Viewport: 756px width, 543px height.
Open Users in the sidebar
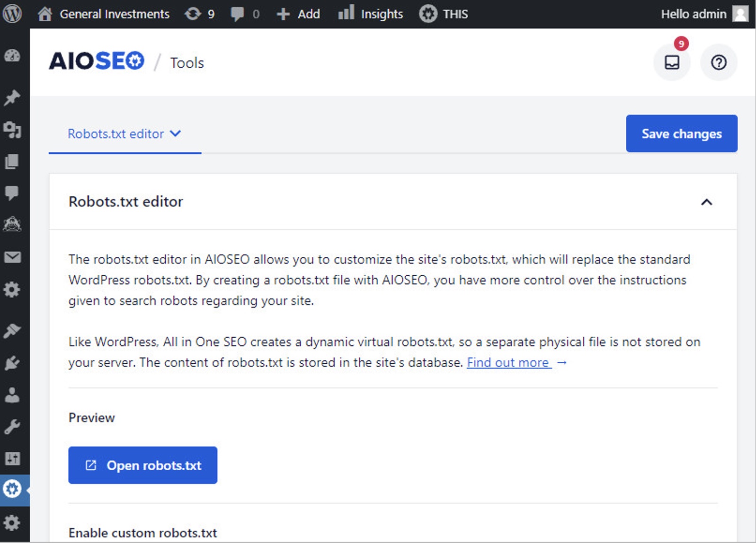pyautogui.click(x=12, y=395)
